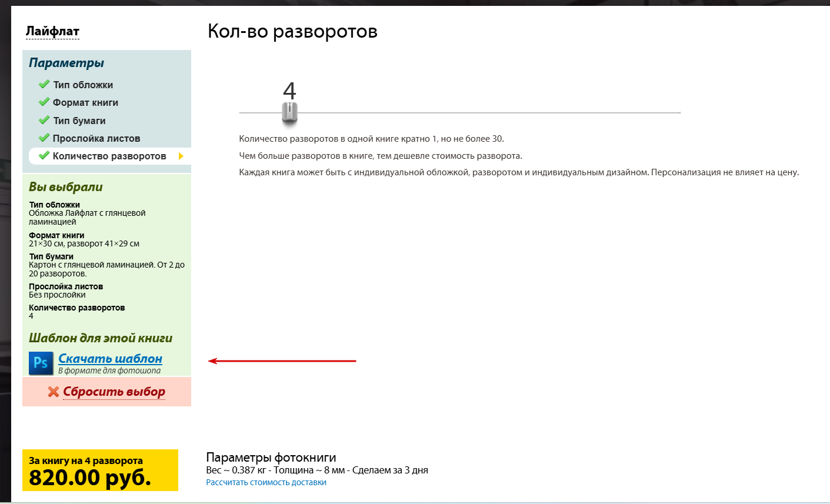Click the 'Обложка Лайфлат с глянцевой ламинацией' value
Image resolution: width=830 pixels, height=504 pixels.
[x=87, y=218]
